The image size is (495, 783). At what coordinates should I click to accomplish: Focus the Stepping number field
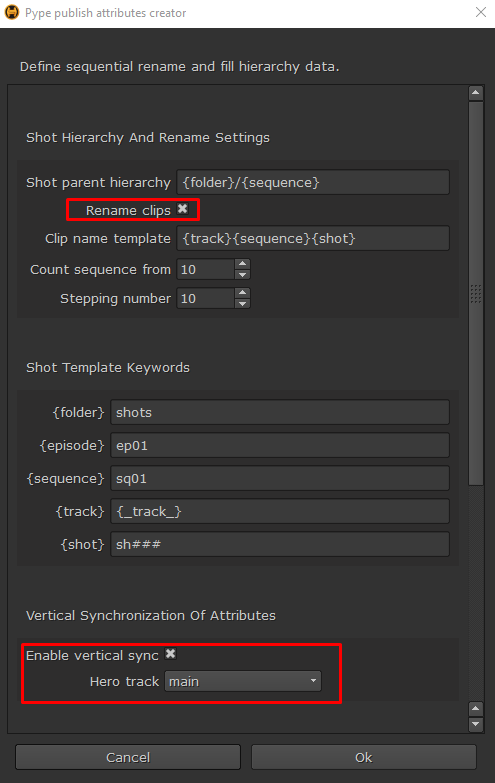tap(205, 298)
